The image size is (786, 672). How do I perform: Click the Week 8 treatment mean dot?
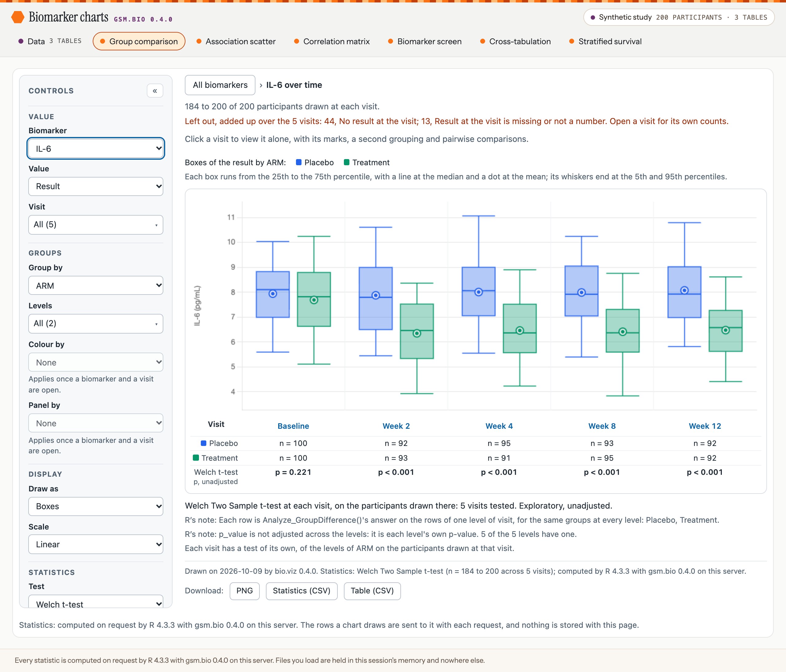coord(622,332)
